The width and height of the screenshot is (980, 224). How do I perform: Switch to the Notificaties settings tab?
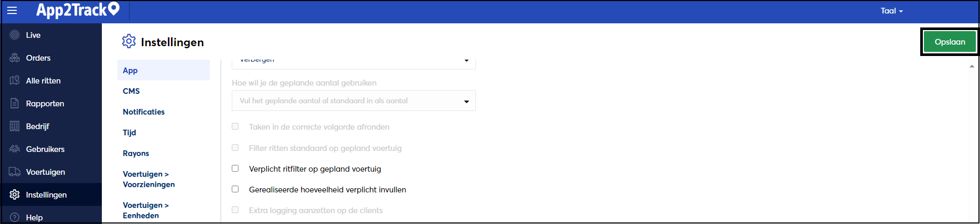pyautogui.click(x=143, y=112)
